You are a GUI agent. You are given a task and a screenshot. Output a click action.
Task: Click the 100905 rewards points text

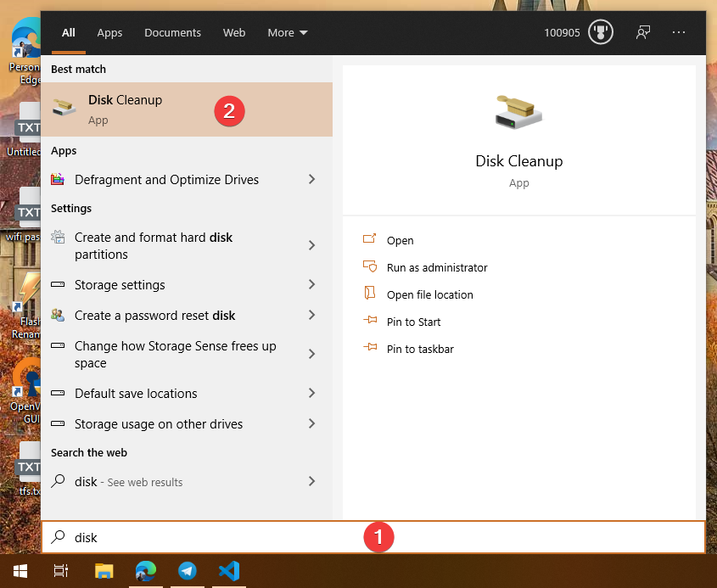pyautogui.click(x=562, y=33)
